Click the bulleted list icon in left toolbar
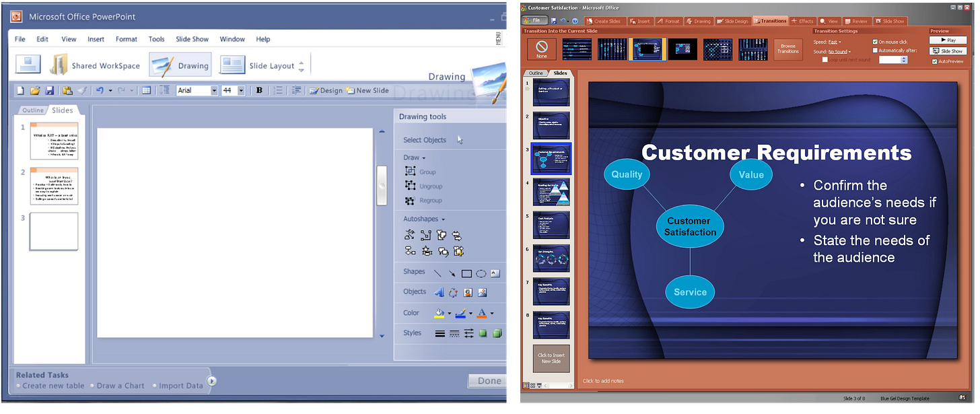Image resolution: width=980 pixels, height=414 pixels. point(279,90)
